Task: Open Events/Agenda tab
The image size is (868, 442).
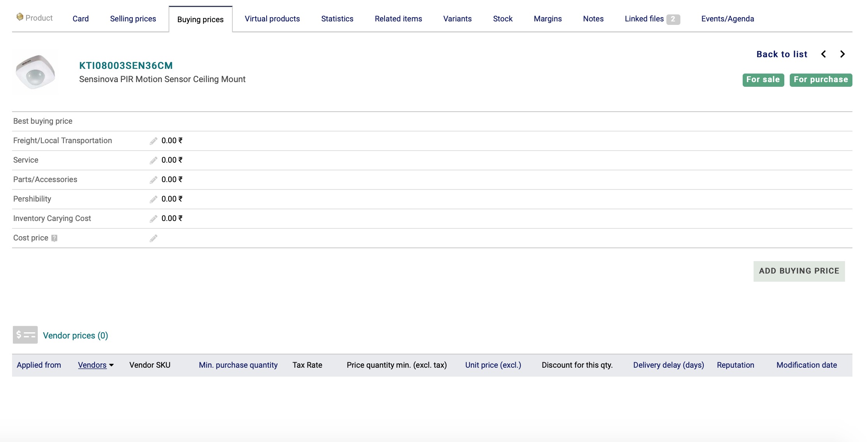Action: point(727,19)
